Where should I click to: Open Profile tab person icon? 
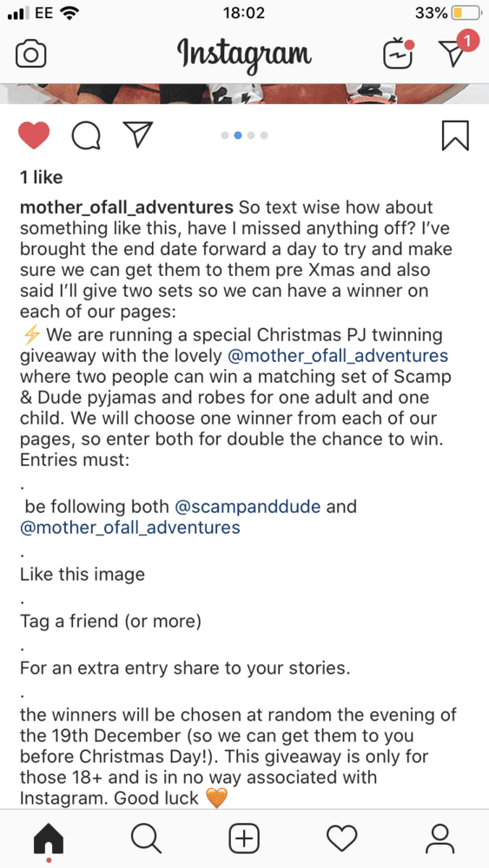click(x=439, y=838)
